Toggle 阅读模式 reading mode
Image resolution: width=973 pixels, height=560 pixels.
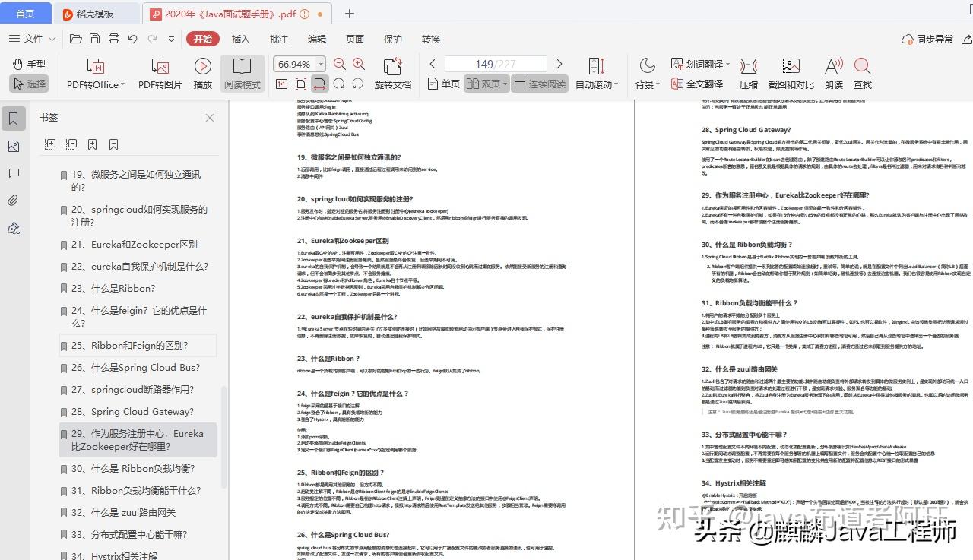point(242,74)
